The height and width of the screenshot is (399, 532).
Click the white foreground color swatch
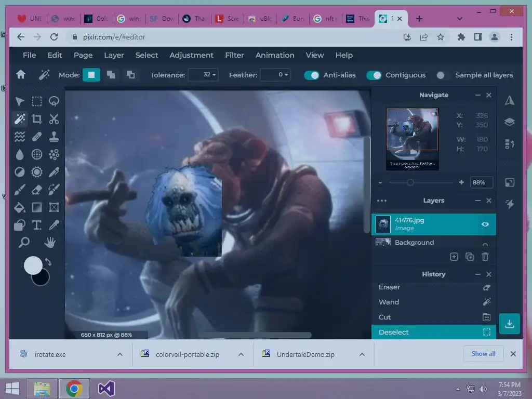click(x=33, y=265)
